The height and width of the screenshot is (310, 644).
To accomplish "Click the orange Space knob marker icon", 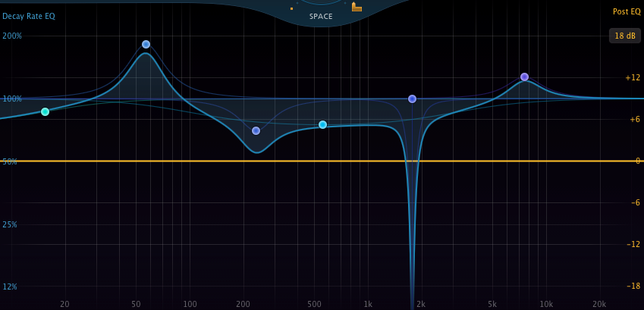I will point(356,8).
